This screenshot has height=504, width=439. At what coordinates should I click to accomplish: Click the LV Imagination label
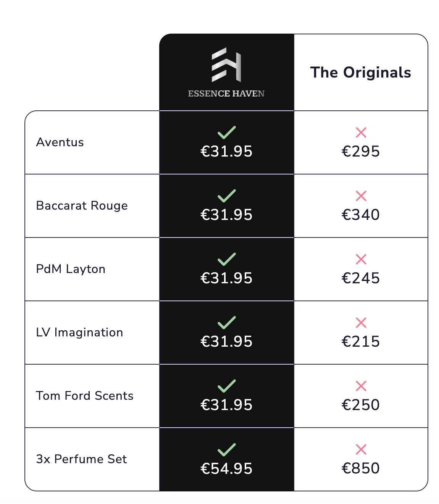(79, 333)
